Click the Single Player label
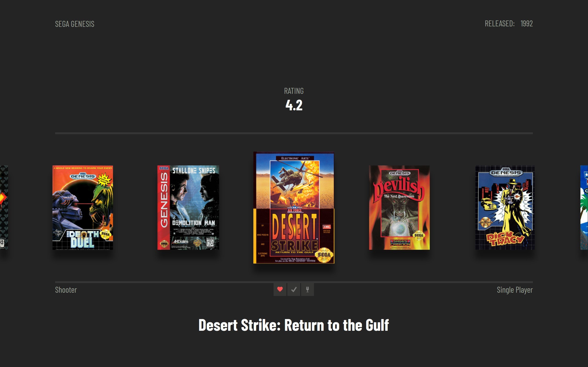Screen dimensions: 588x367 tap(515, 290)
